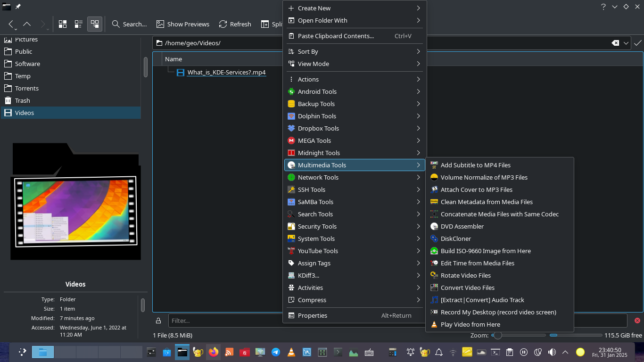The width and height of the screenshot is (644, 362).
Task: Open Network Tools menu icon
Action: [x=291, y=177]
